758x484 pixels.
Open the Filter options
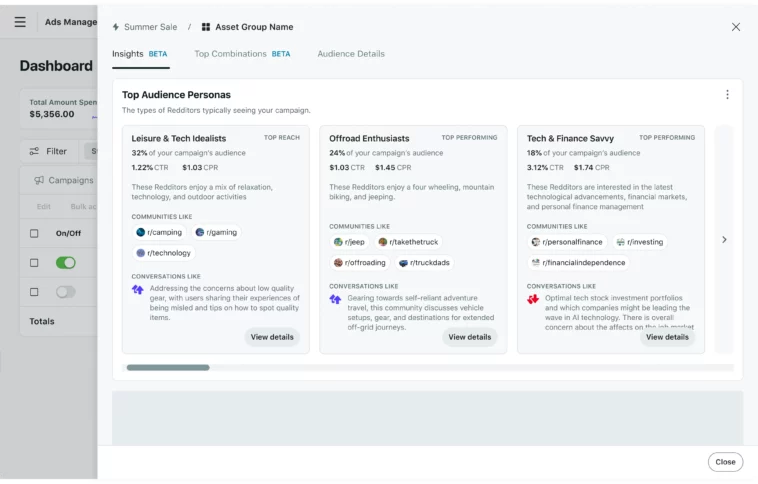[x=48, y=151]
